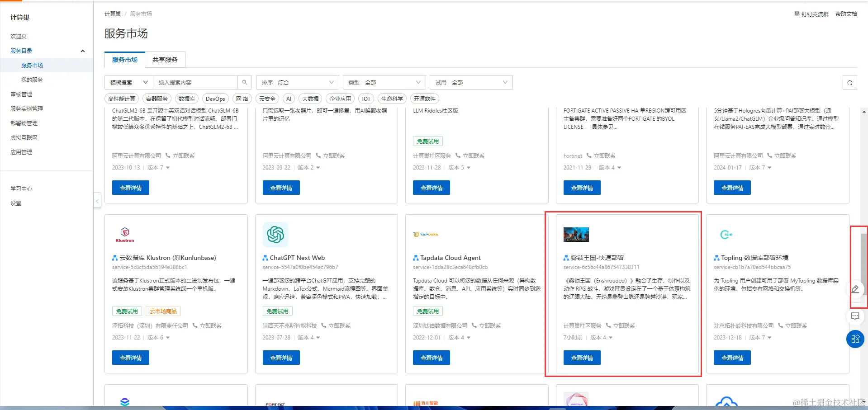Filter by the 网络 tag
The height and width of the screenshot is (410, 868).
pos(242,99)
